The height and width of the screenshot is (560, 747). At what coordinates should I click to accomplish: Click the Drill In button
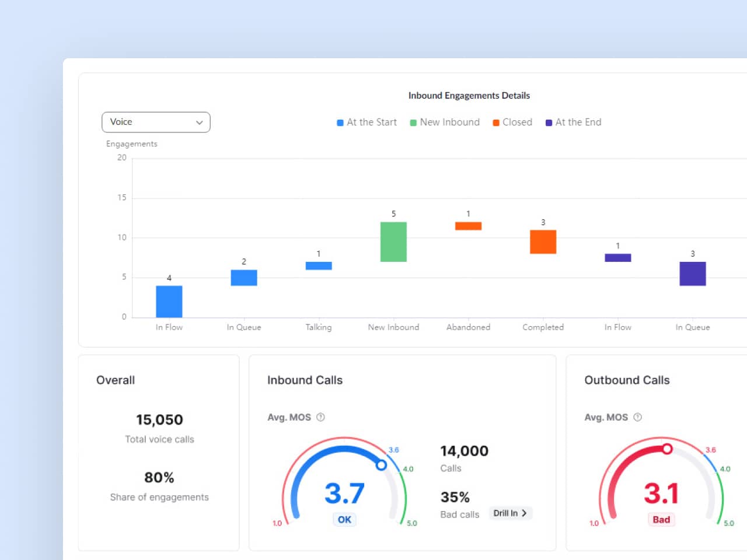tap(509, 513)
